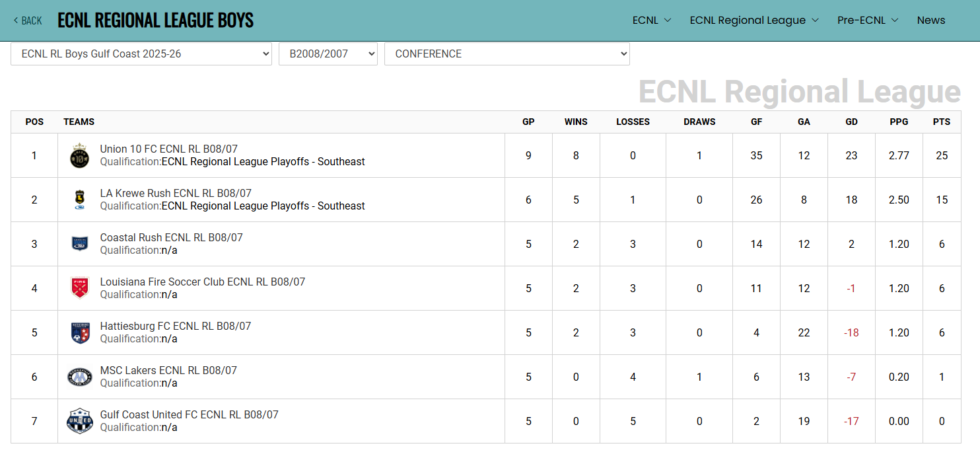Click the MSC Lakers team logo
Image resolution: width=980 pixels, height=462 pixels.
79,377
